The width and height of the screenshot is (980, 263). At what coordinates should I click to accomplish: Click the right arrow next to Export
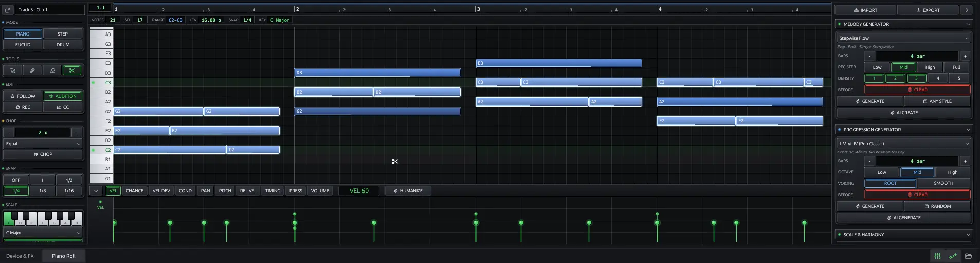[967, 10]
